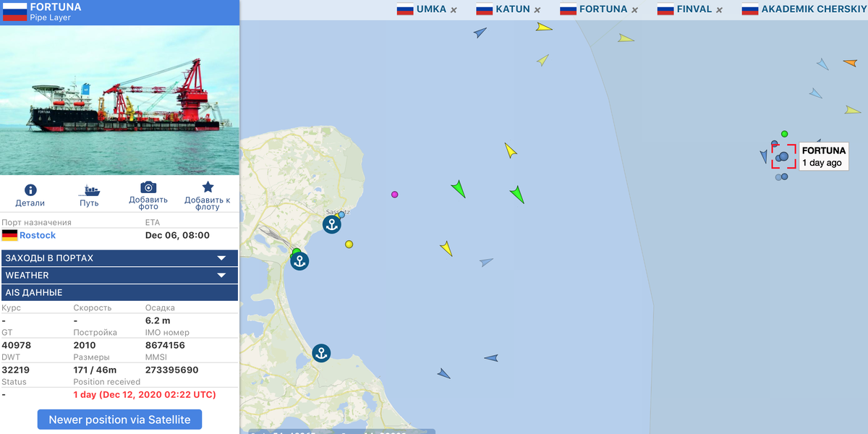Viewport: 868px width, 434px height.
Task: Click the green dot above FORTUNA marker
Action: click(x=784, y=134)
